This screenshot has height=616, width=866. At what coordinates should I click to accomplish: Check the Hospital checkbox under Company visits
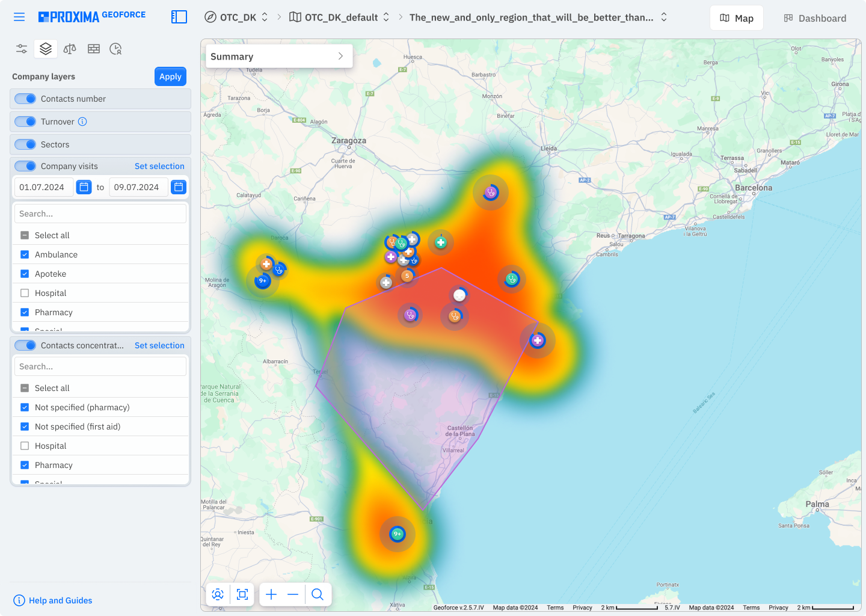[25, 293]
